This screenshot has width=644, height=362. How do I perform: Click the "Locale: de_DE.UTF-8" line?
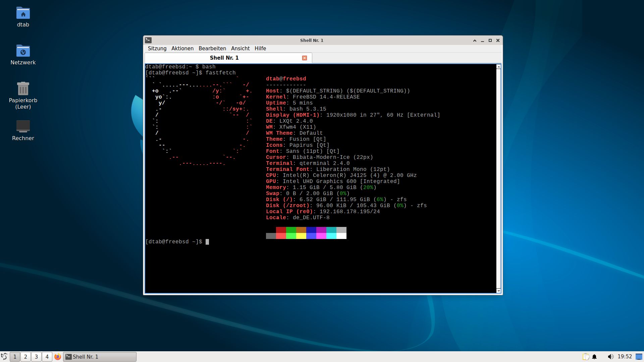[x=298, y=218]
